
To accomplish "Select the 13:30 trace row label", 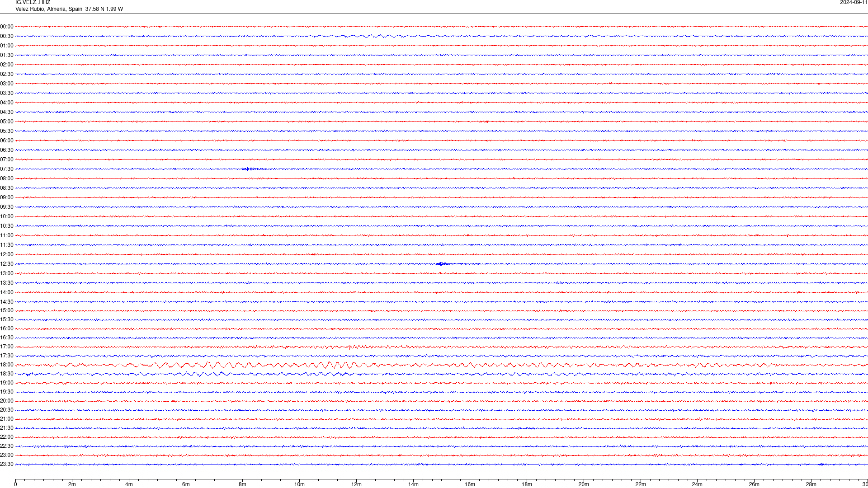I will (x=7, y=283).
